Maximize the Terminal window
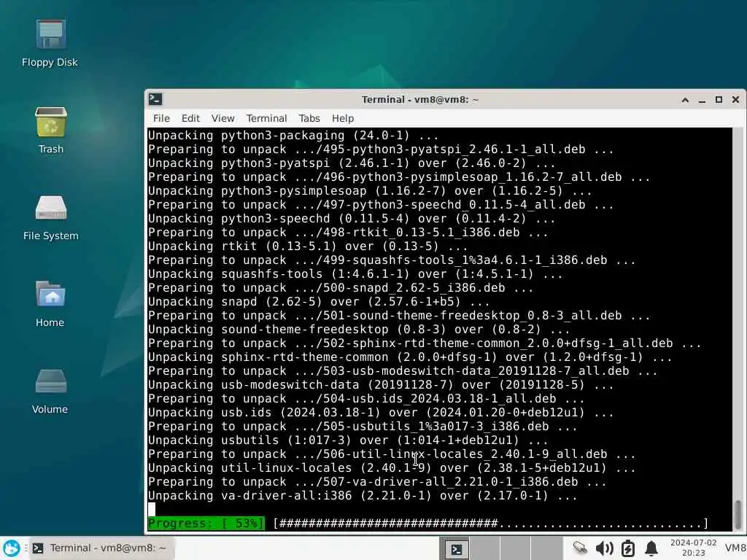This screenshot has width=747, height=560. pos(719,99)
